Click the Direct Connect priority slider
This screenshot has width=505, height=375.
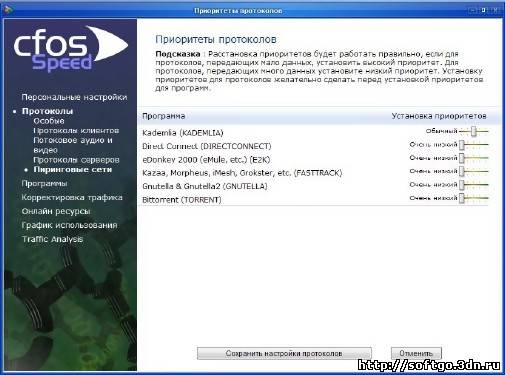[474, 145]
